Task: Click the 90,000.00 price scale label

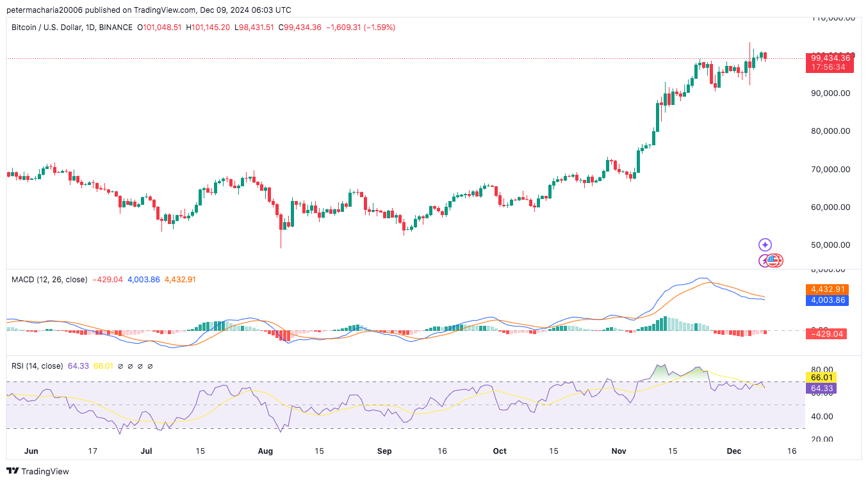Action: click(830, 93)
